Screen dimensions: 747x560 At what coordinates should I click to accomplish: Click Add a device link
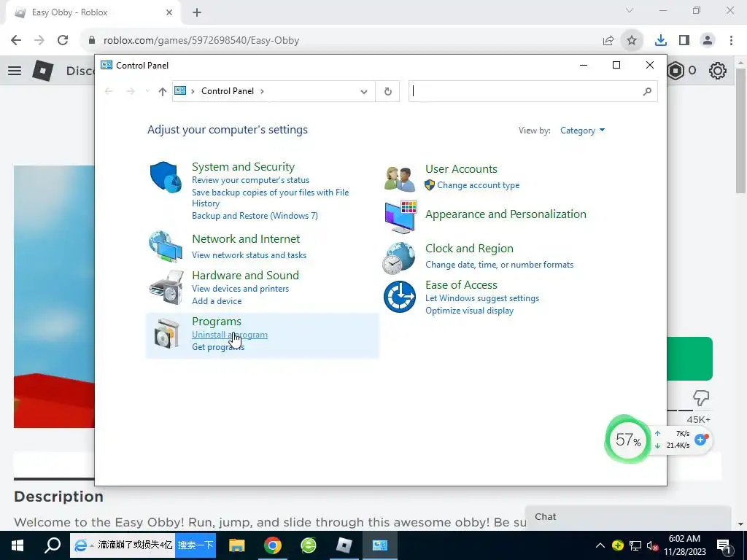coord(217,301)
